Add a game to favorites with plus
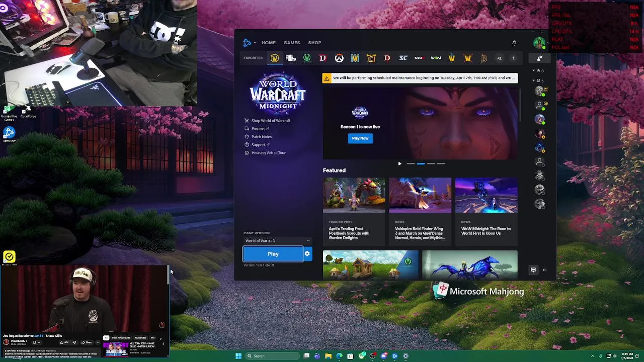 tap(513, 58)
